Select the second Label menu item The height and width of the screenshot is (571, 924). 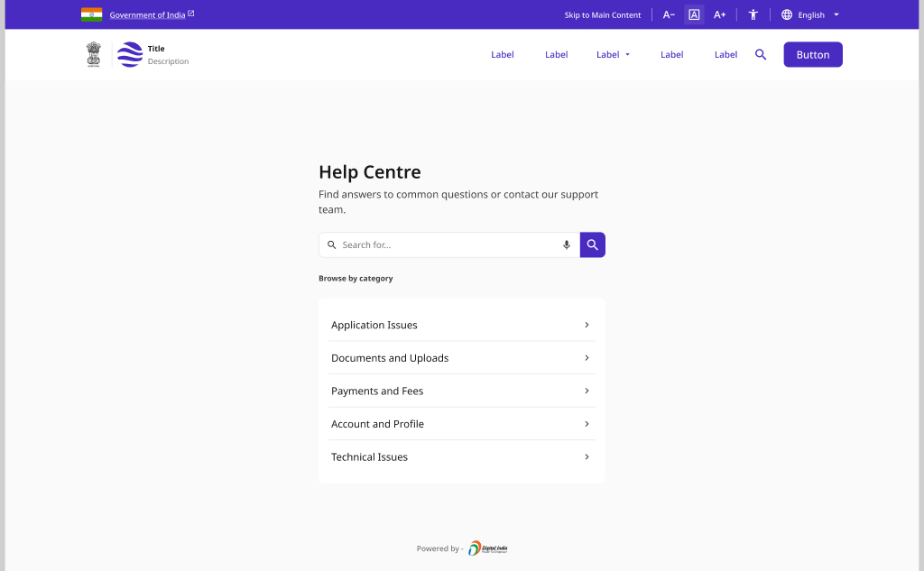[x=556, y=54]
